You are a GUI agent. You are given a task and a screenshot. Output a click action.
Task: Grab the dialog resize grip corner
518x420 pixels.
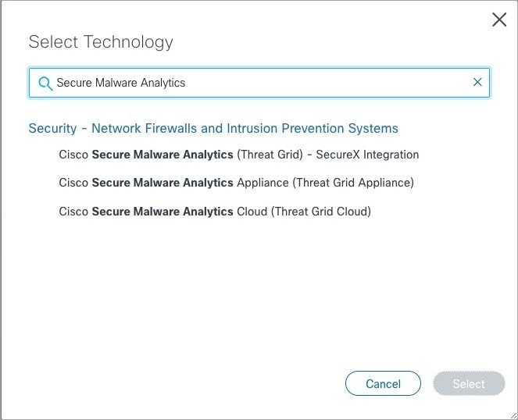coord(514,416)
